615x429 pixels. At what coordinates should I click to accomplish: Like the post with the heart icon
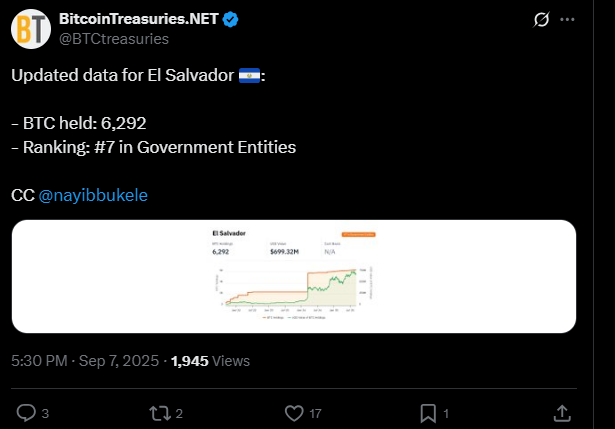point(294,412)
